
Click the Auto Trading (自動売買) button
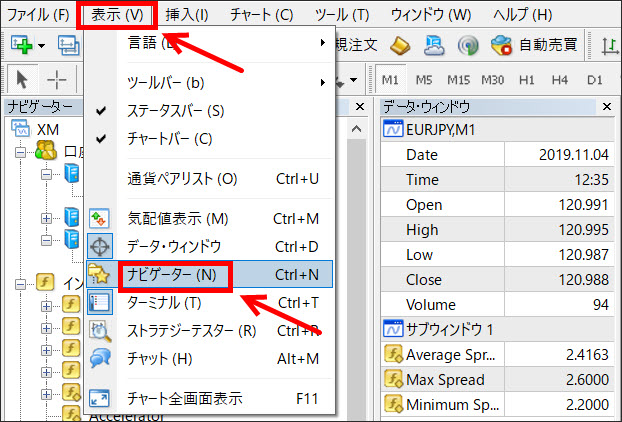pos(534,45)
